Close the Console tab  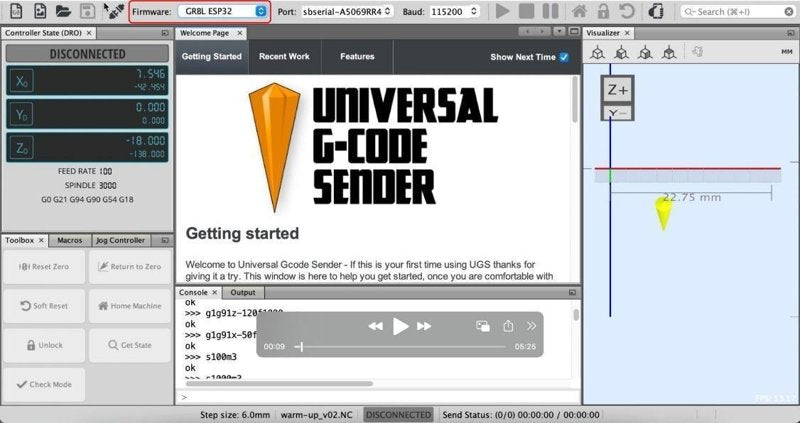(x=215, y=292)
